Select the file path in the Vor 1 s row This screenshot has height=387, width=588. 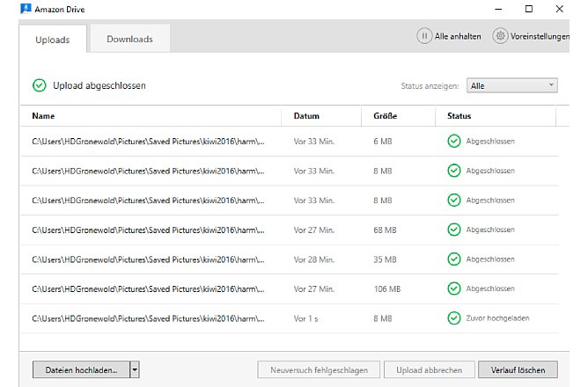point(148,318)
